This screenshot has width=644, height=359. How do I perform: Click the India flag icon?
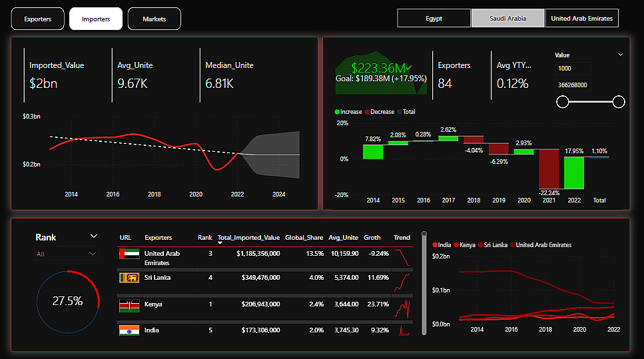click(129, 330)
